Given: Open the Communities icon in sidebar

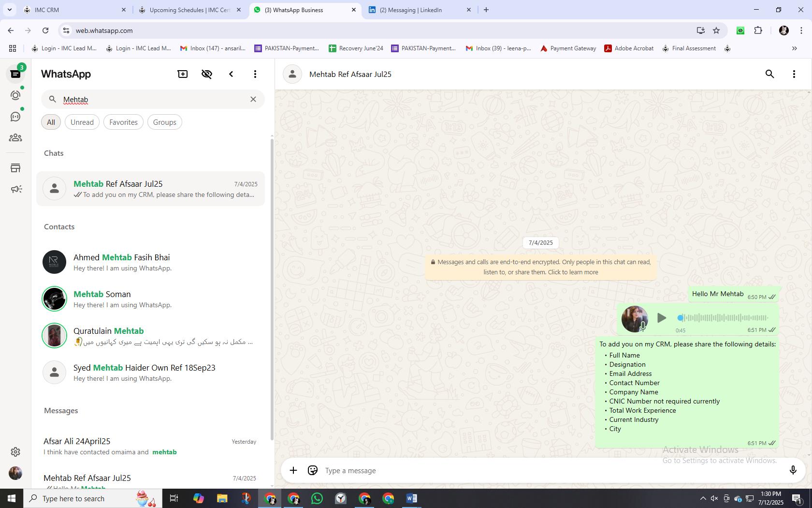Looking at the screenshot, I should point(15,138).
